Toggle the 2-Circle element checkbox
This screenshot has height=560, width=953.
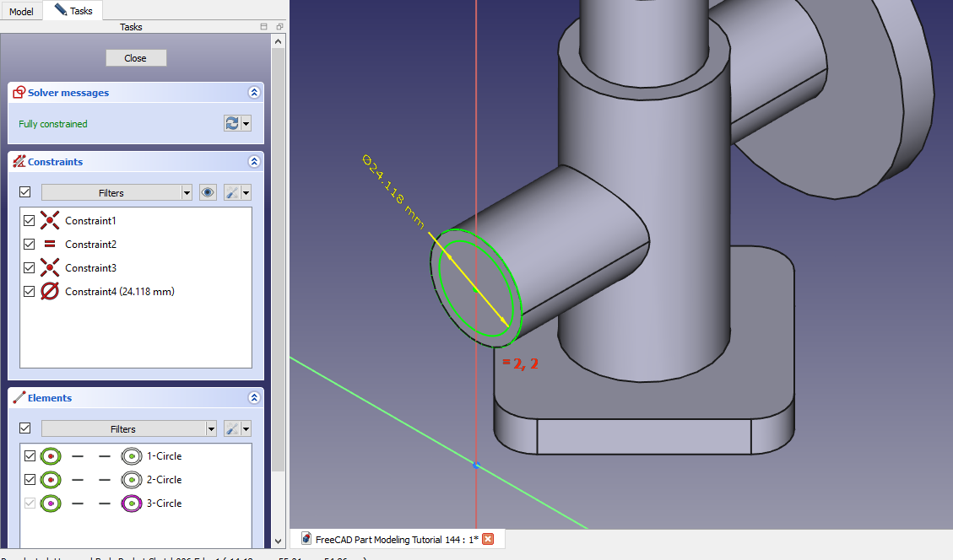click(x=30, y=480)
